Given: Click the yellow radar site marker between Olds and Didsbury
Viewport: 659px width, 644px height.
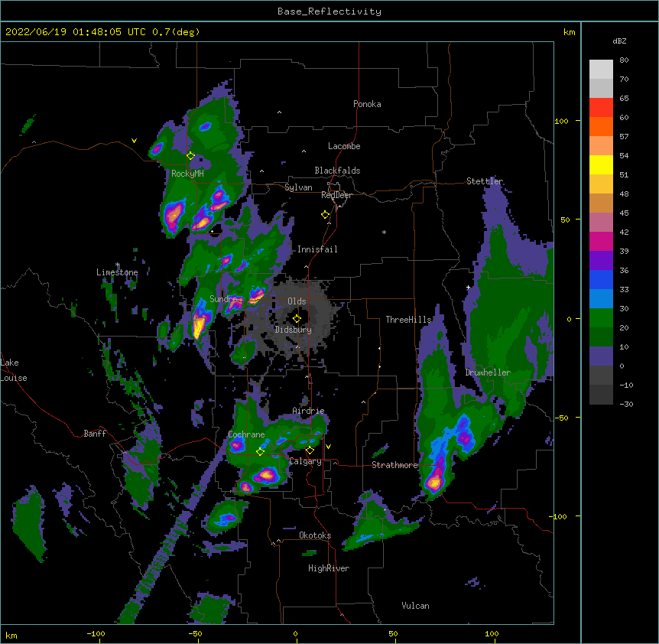Looking at the screenshot, I should tap(297, 319).
